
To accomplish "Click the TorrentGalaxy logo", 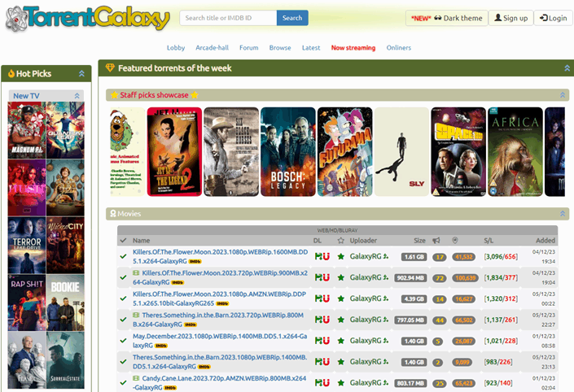I will (88, 18).
